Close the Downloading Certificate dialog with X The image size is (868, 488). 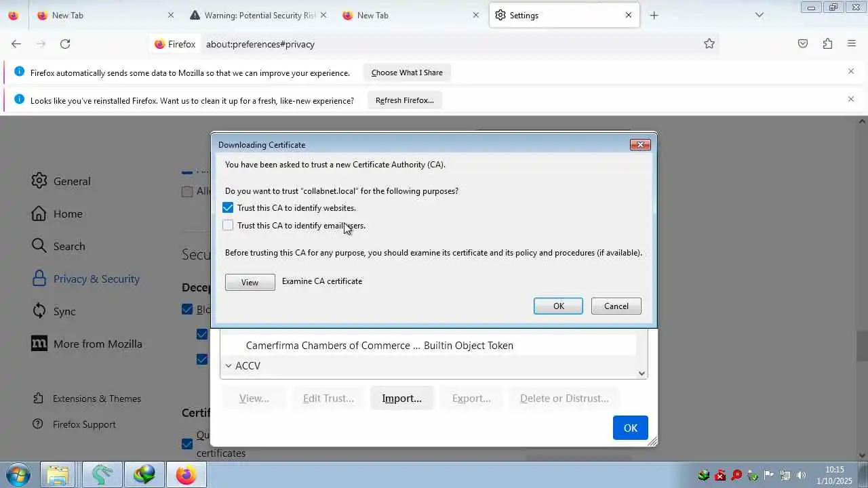[x=640, y=144]
